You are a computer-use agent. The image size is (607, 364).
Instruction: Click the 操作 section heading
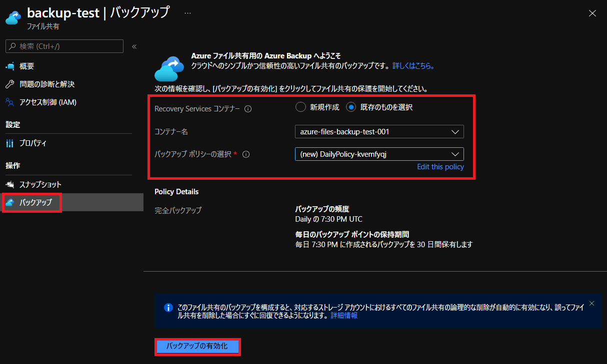point(13,166)
